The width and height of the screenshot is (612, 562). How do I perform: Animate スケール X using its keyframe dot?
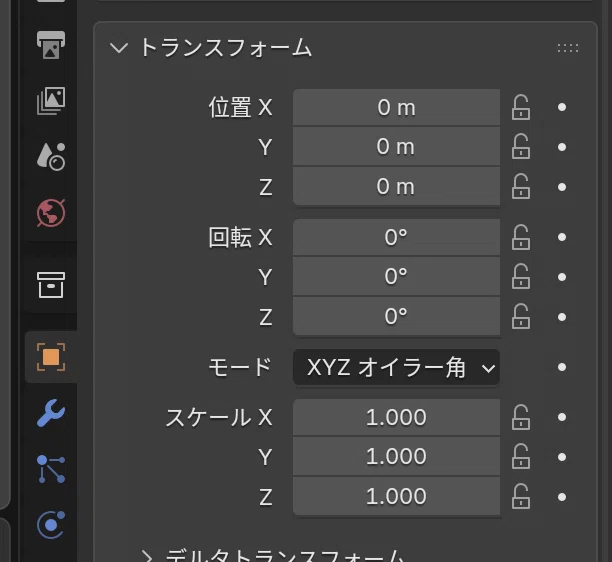click(x=562, y=417)
